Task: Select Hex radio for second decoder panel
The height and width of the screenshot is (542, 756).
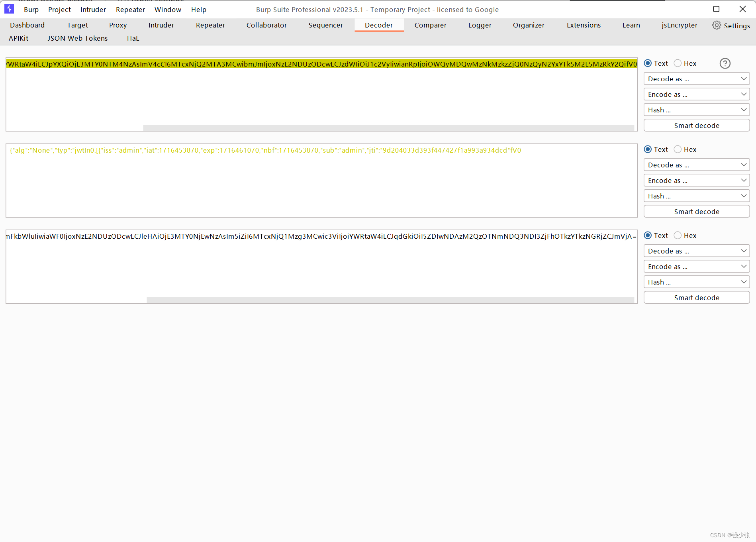Action: pyautogui.click(x=678, y=149)
